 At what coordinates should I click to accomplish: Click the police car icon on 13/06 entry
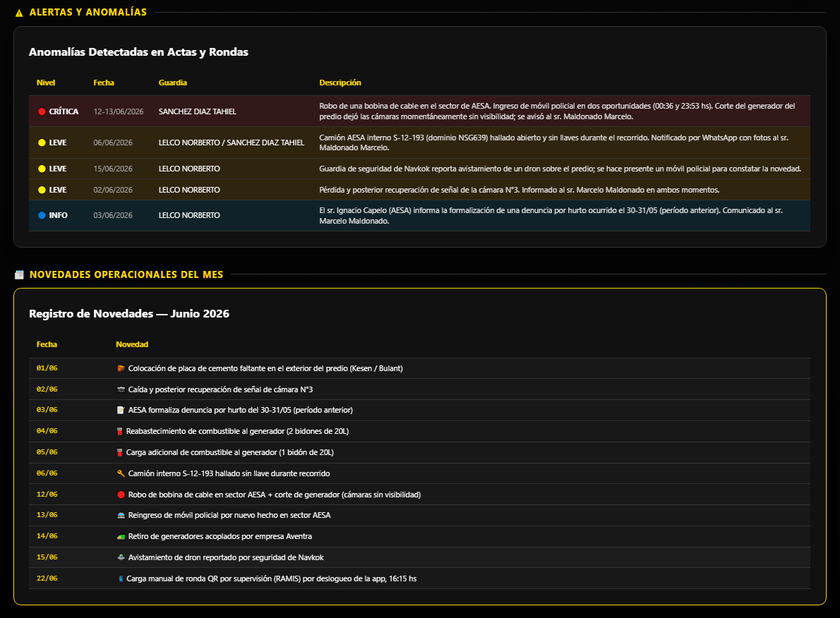(x=121, y=515)
